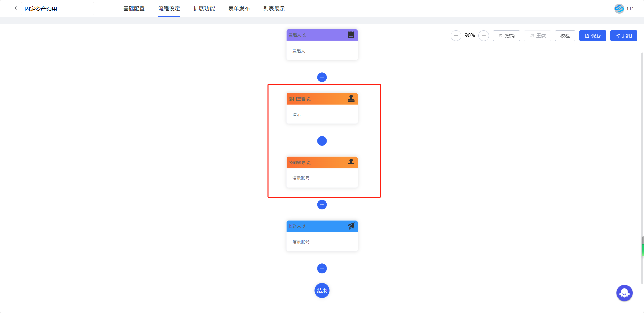Click the pencil icon next to 公司领导
Viewport: 644px width, 313px height.
point(309,163)
